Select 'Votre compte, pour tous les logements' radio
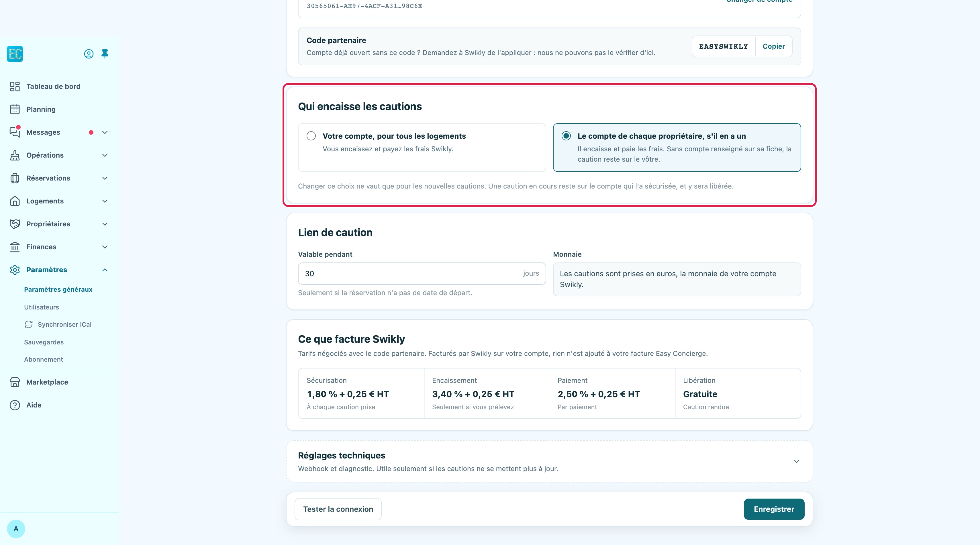Viewport: 980px width, 545px height. click(311, 136)
